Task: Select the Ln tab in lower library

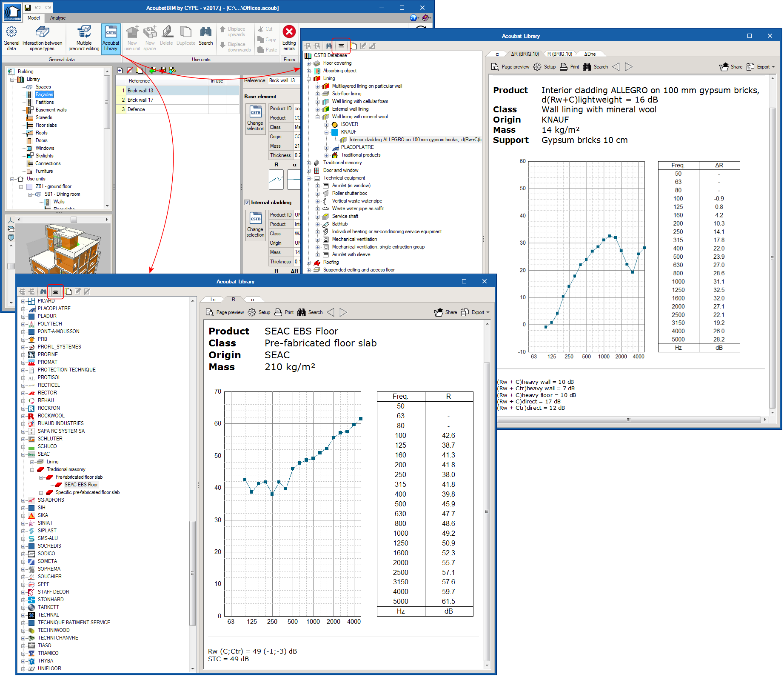Action: (213, 300)
